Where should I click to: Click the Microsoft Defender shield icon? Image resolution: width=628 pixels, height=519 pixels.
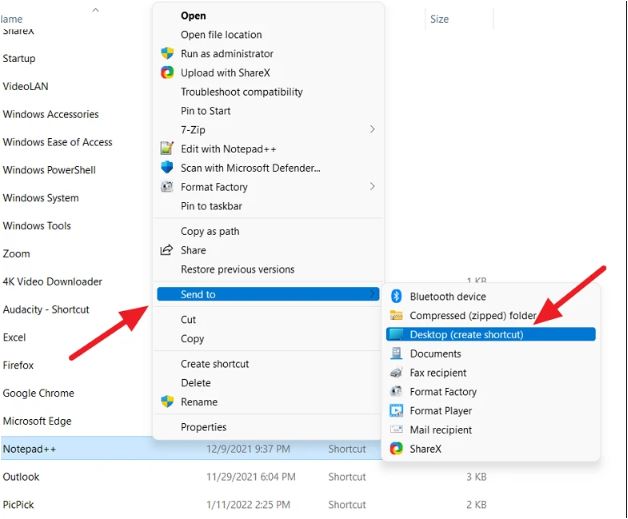click(x=167, y=167)
